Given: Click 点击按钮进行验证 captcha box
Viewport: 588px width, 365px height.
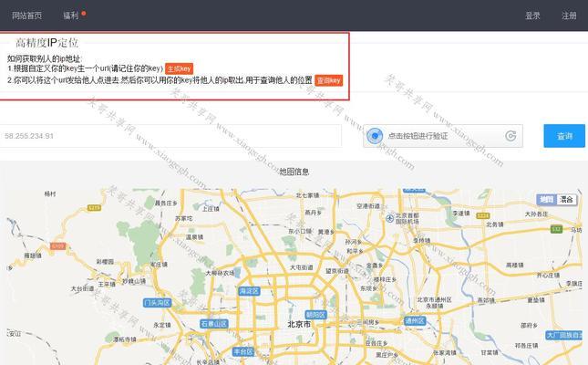Looking at the screenshot, I should pos(443,136).
